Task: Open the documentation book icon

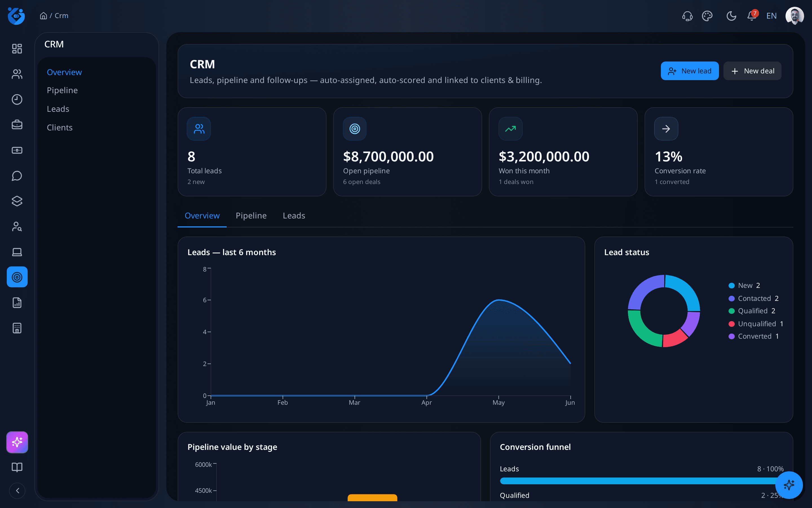Action: coord(17,467)
